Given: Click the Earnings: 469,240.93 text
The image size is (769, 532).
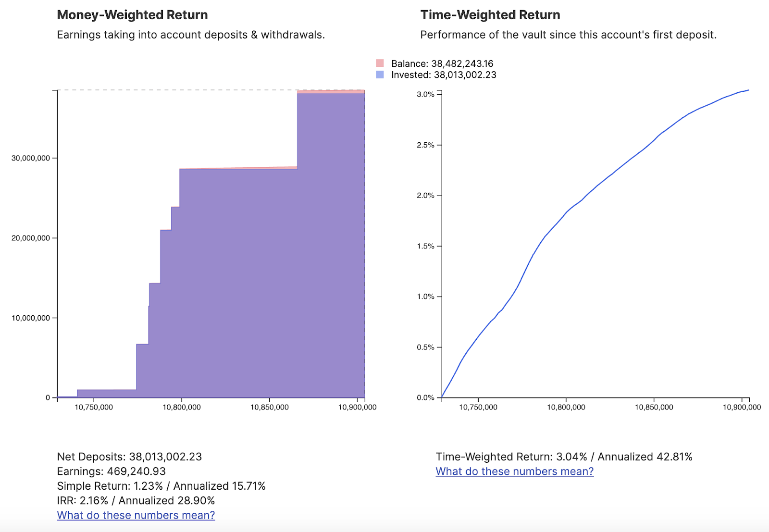Looking at the screenshot, I should (x=111, y=471).
